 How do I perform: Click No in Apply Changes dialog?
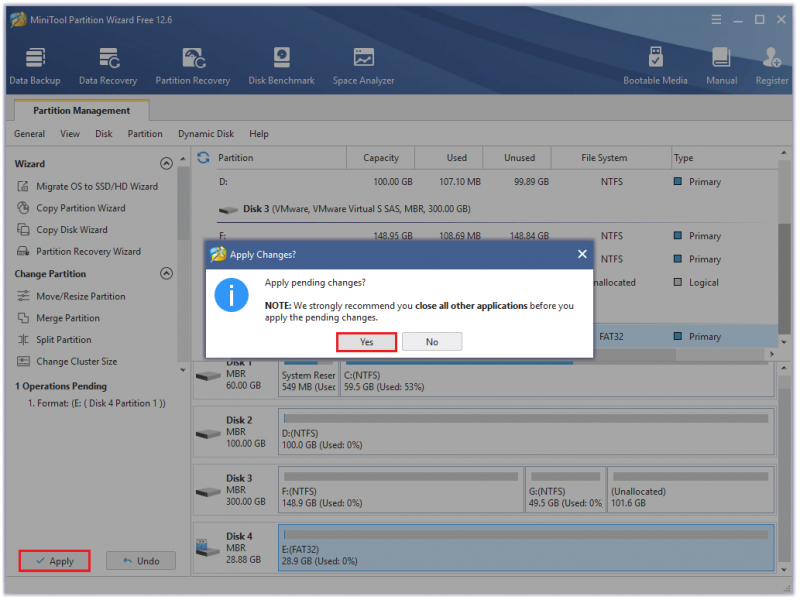(432, 342)
